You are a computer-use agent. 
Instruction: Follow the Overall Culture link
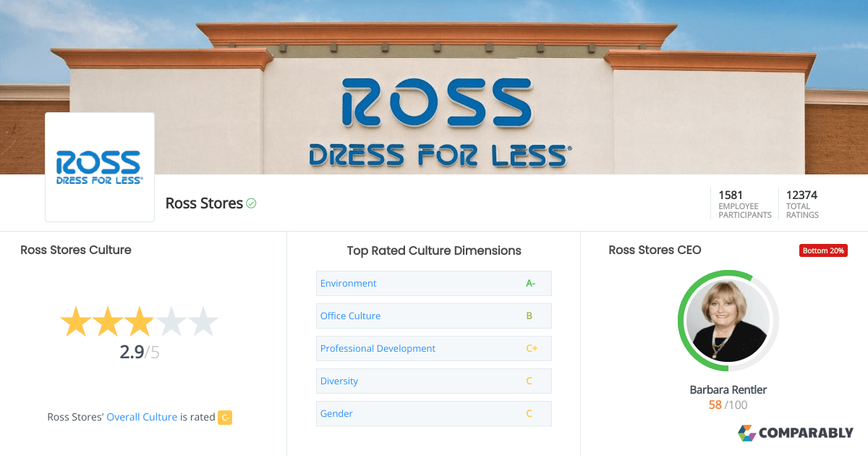click(x=142, y=417)
